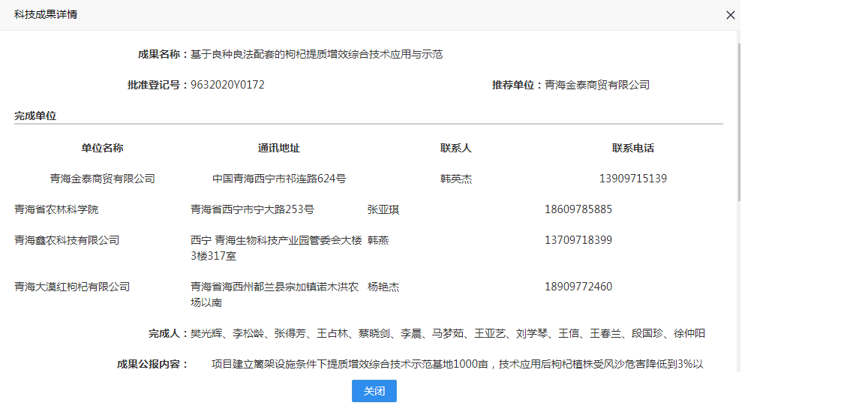
Task: Click the address 中国青海西宁市祁连路624号
Action: [x=278, y=179]
